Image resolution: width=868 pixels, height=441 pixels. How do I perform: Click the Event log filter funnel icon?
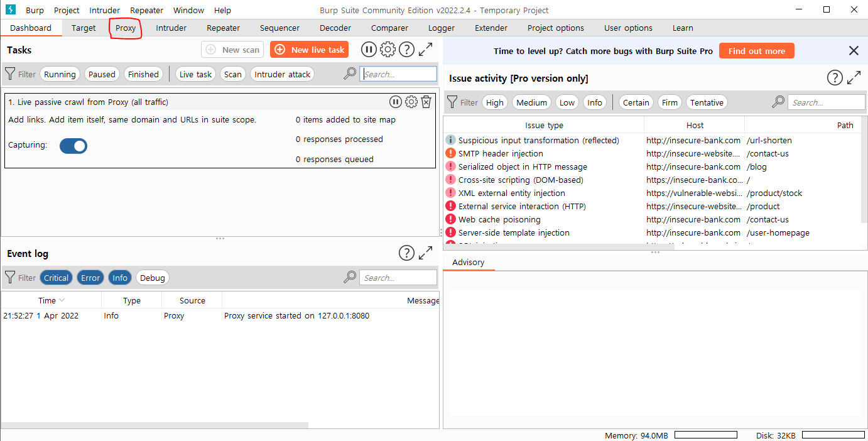tap(10, 278)
